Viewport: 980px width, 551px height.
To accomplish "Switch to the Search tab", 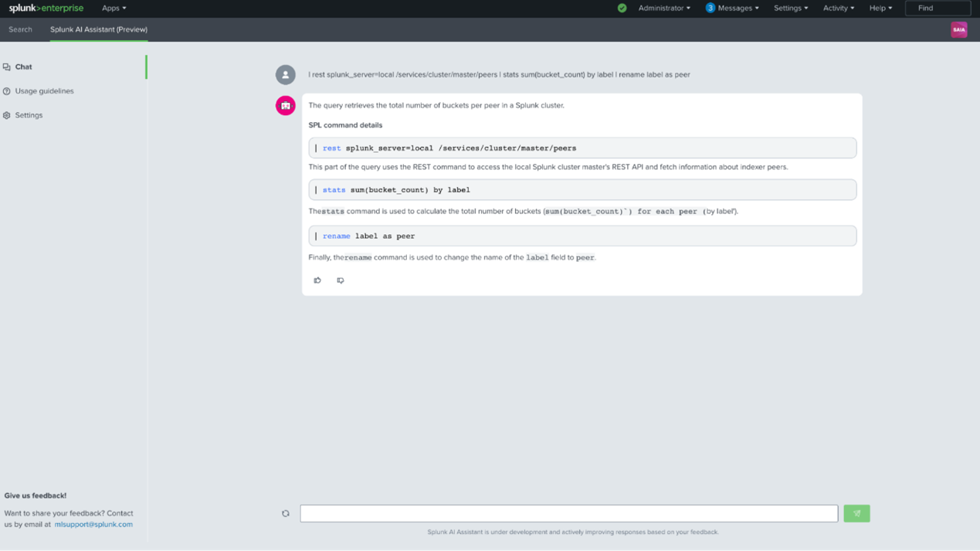I will [x=21, y=29].
